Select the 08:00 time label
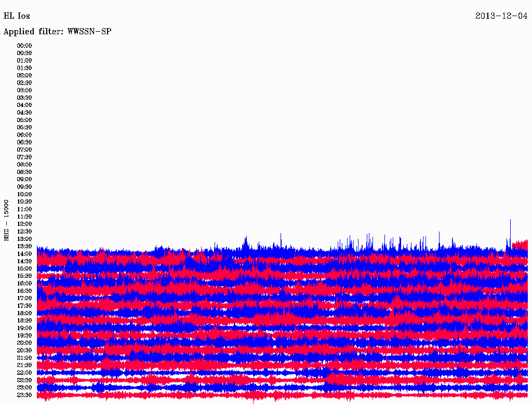This screenshot has width=532, height=405. [24, 165]
